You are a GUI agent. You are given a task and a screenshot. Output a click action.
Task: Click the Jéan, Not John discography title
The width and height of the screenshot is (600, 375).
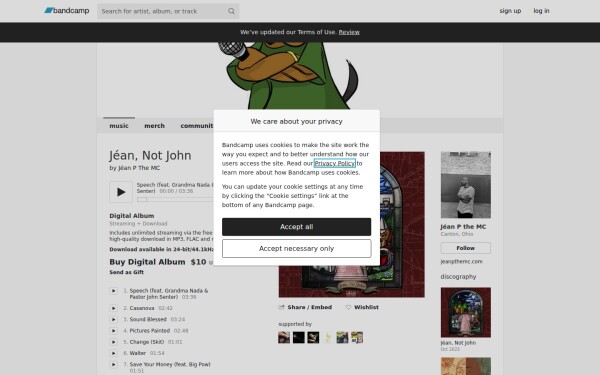click(458, 343)
